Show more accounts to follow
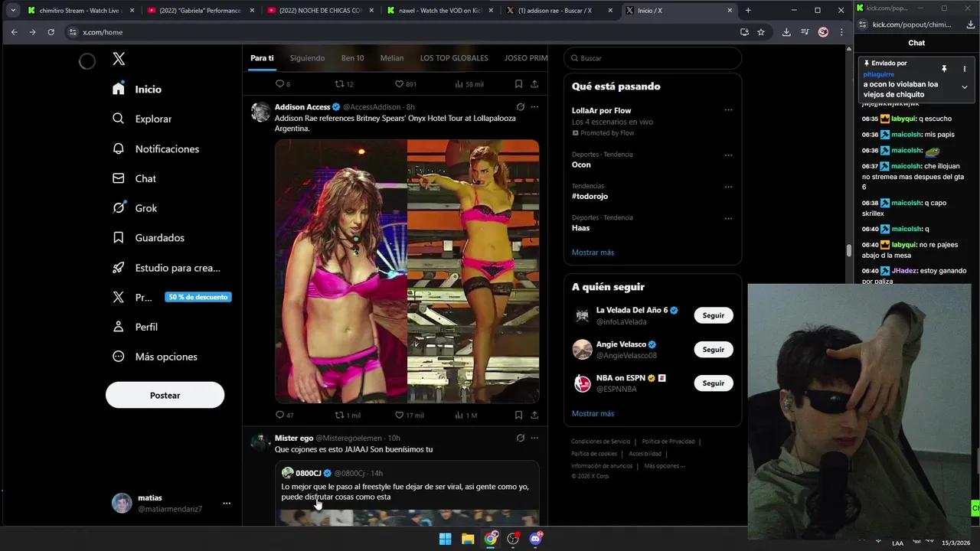 click(x=593, y=413)
